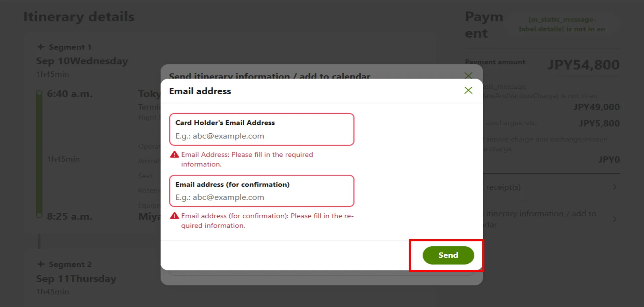Click the airplane icon next to Segment 1
644x307 pixels.
pos(41,47)
